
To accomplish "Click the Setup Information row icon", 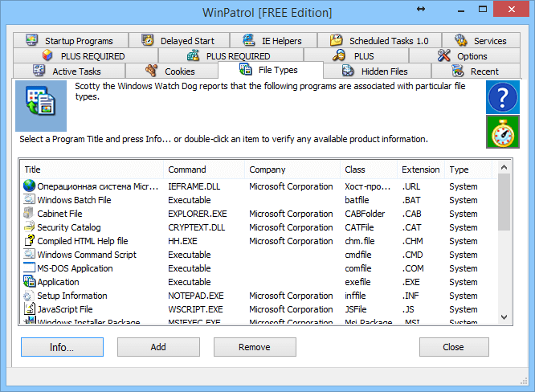I will click(x=30, y=296).
